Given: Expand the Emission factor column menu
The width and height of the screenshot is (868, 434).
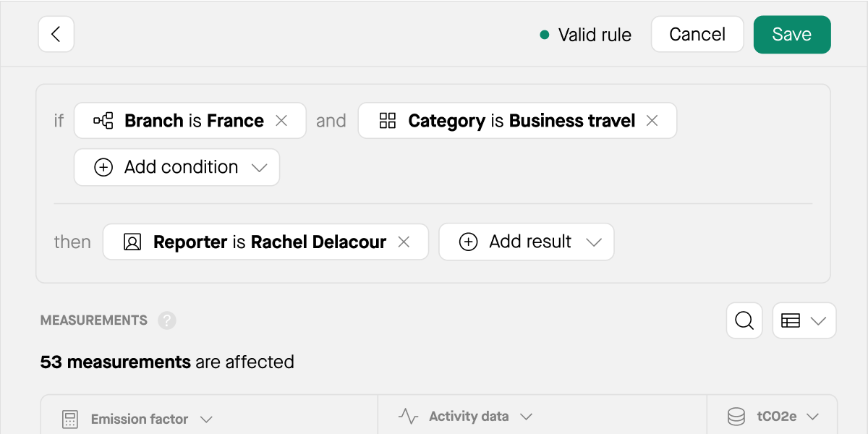Looking at the screenshot, I should tap(206, 420).
